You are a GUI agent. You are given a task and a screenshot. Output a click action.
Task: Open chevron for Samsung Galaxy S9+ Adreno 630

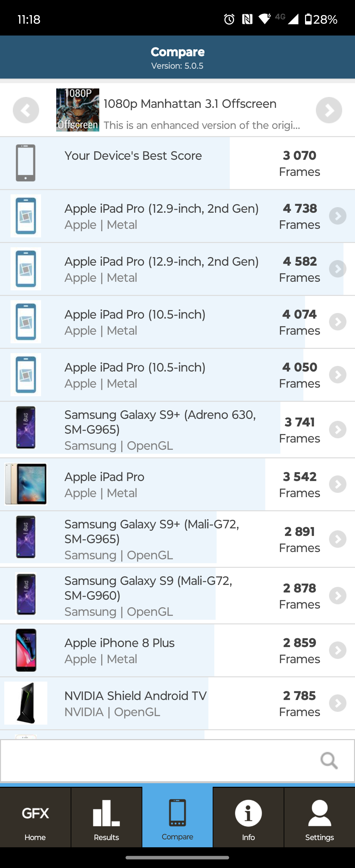(338, 430)
